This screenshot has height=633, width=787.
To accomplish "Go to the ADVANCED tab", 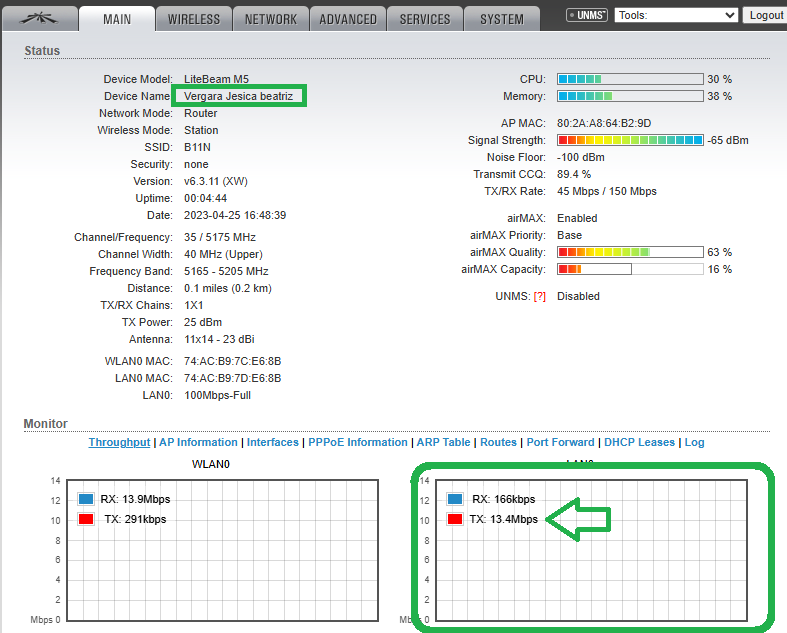I will pyautogui.click(x=348, y=19).
